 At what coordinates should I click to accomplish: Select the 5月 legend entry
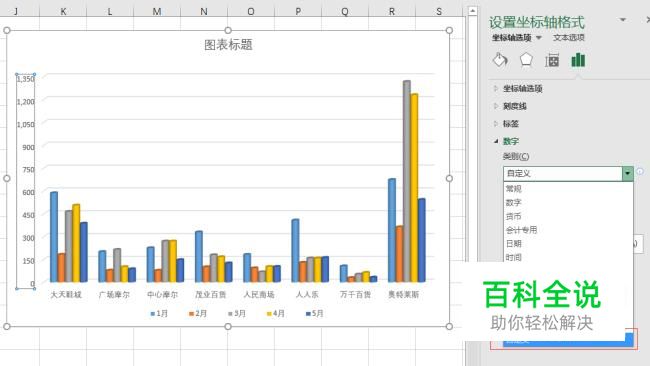(314, 313)
